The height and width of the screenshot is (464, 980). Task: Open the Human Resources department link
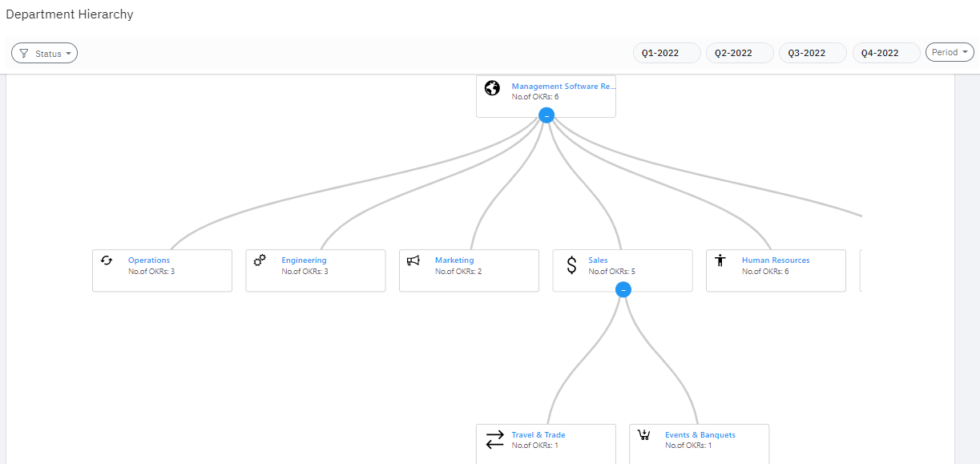pyautogui.click(x=775, y=260)
